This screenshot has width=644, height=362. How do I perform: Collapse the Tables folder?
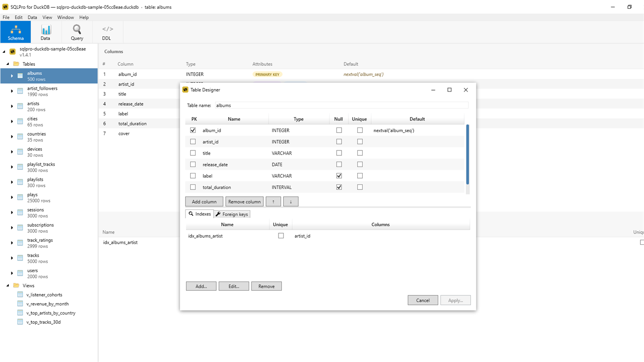[x=8, y=64]
